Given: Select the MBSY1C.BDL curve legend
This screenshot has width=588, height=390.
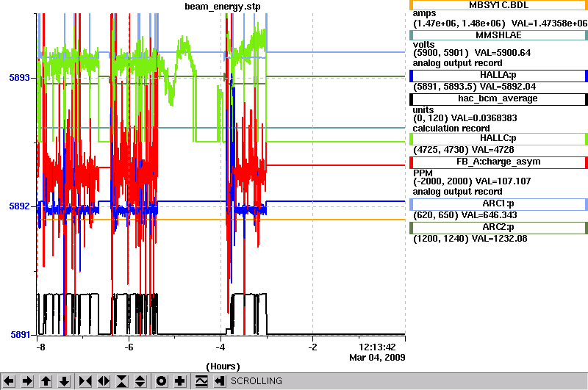Looking at the screenshot, I should pyautogui.click(x=498, y=5).
